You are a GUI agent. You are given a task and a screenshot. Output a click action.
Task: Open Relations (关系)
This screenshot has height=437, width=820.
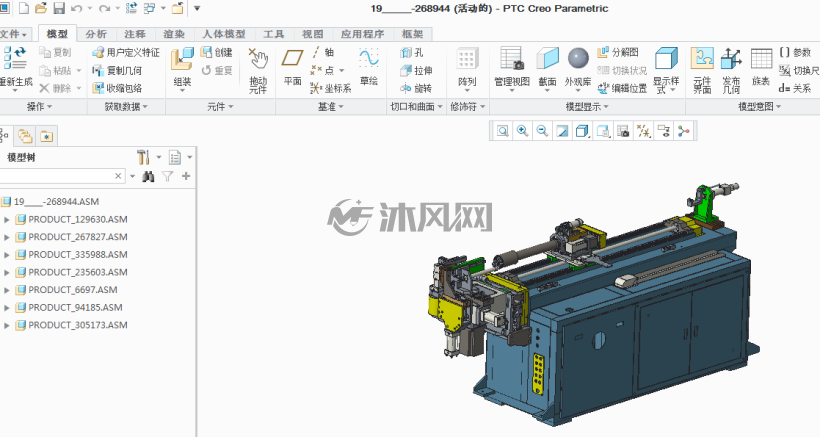[795, 88]
